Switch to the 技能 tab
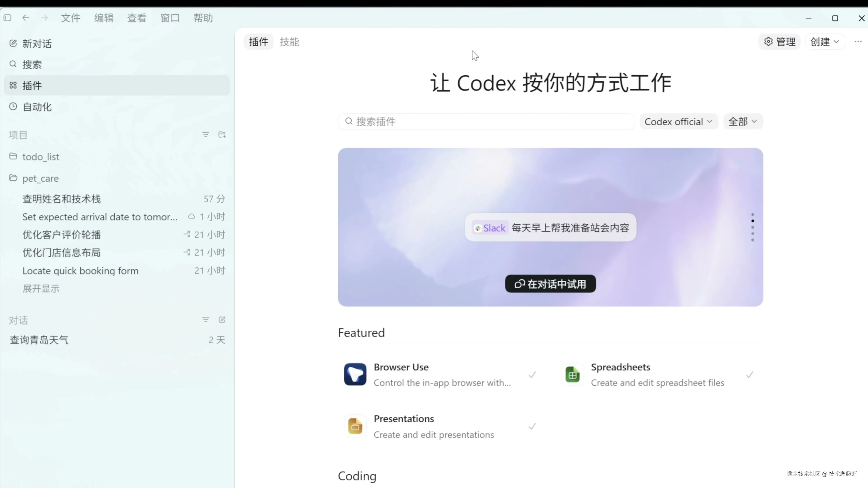Image resolution: width=868 pixels, height=488 pixels. point(289,42)
